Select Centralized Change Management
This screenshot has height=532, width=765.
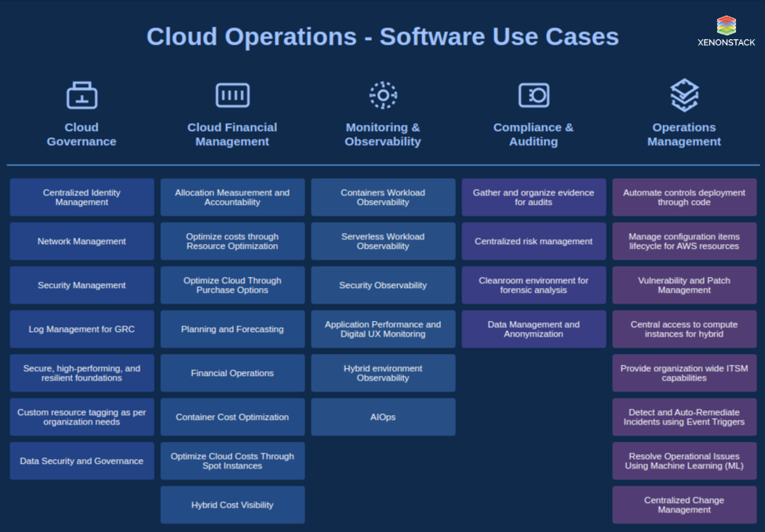pyautogui.click(x=683, y=505)
